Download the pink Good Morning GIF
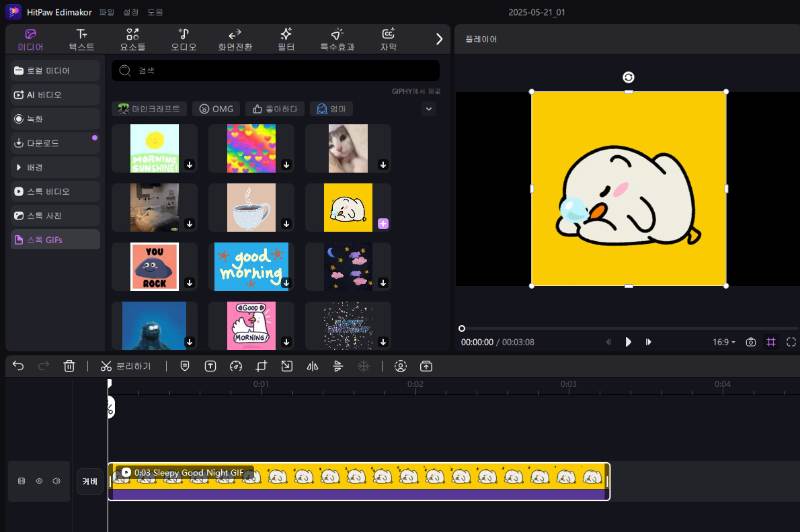 pyautogui.click(x=286, y=342)
